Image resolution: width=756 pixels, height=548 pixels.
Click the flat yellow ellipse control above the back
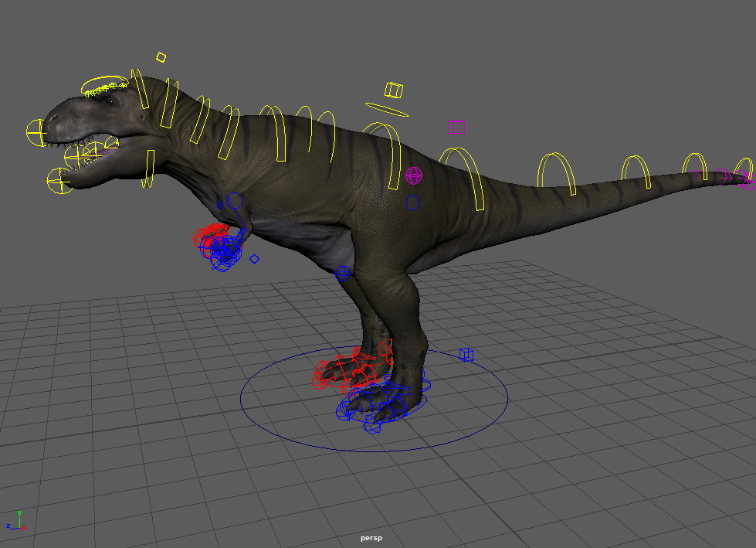(387, 110)
